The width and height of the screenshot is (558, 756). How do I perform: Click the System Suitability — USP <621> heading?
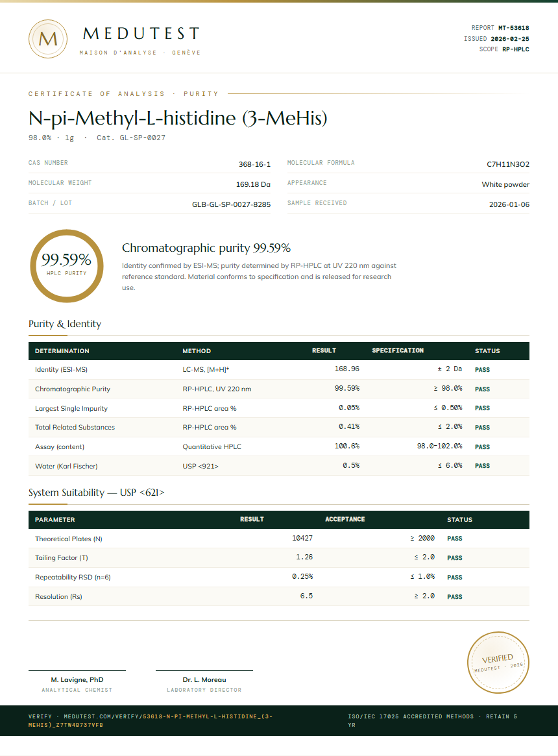tap(97, 493)
